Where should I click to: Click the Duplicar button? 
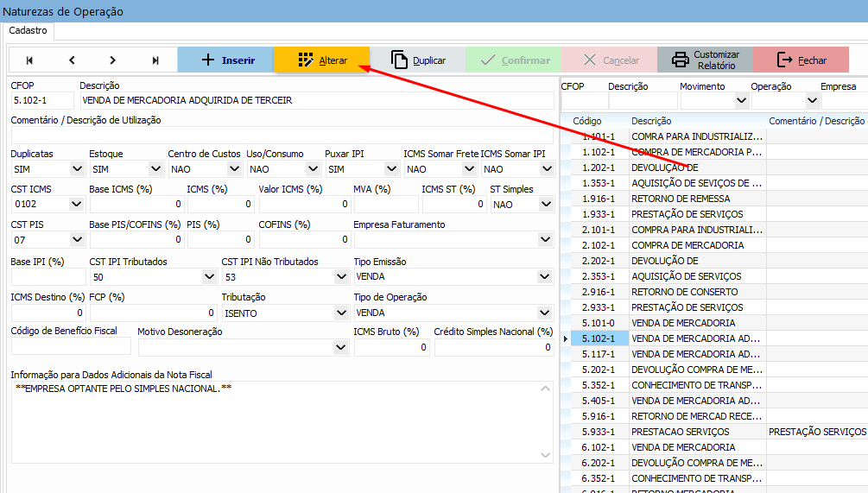[x=417, y=60]
